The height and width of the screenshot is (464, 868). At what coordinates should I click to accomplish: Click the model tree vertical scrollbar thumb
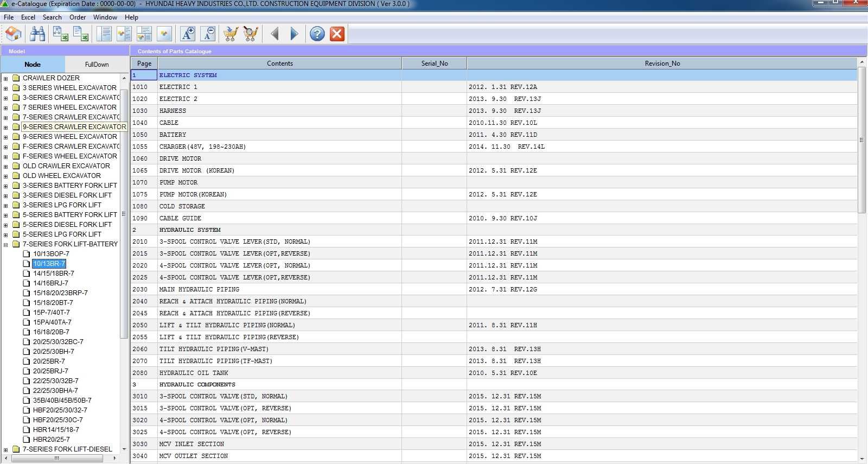[x=124, y=213]
